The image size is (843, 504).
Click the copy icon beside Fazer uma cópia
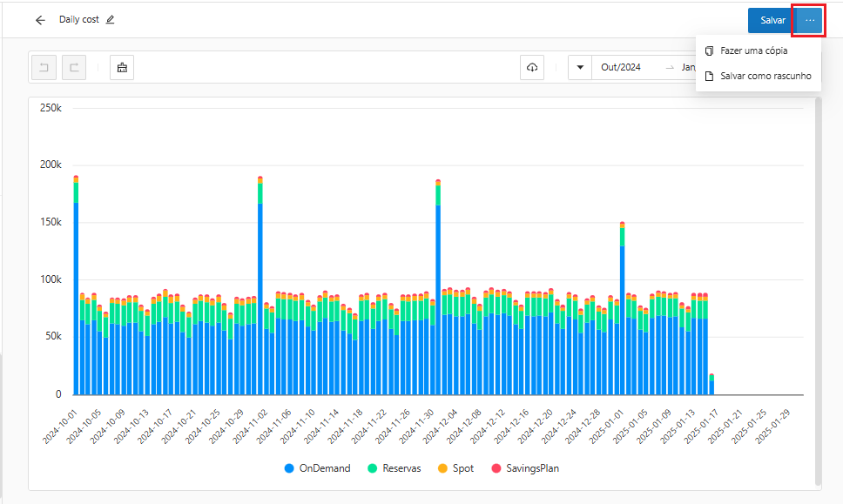pos(710,50)
